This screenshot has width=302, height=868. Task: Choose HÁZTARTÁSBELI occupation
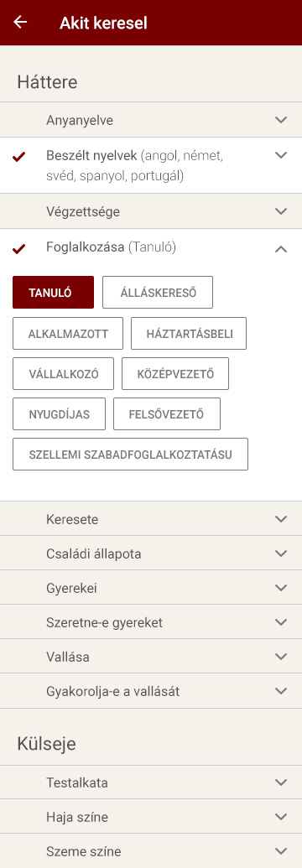tap(189, 333)
